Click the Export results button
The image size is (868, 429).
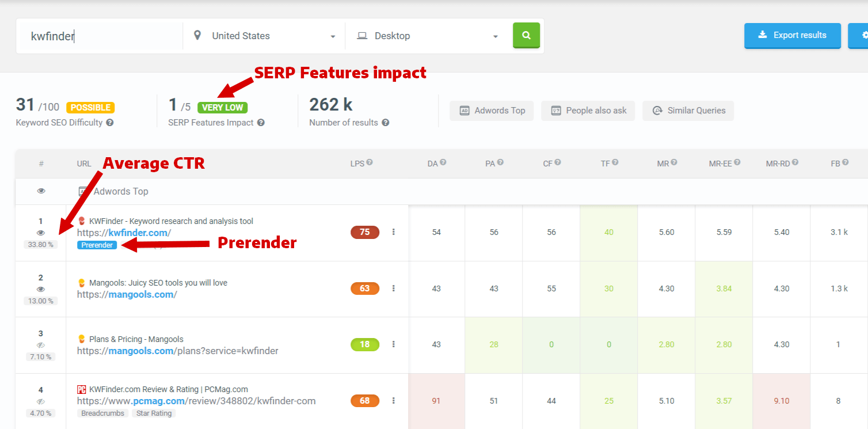pyautogui.click(x=793, y=36)
